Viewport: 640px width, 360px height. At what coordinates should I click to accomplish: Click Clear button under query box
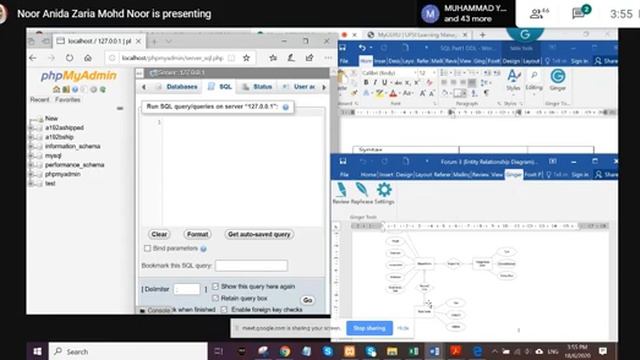point(159,234)
